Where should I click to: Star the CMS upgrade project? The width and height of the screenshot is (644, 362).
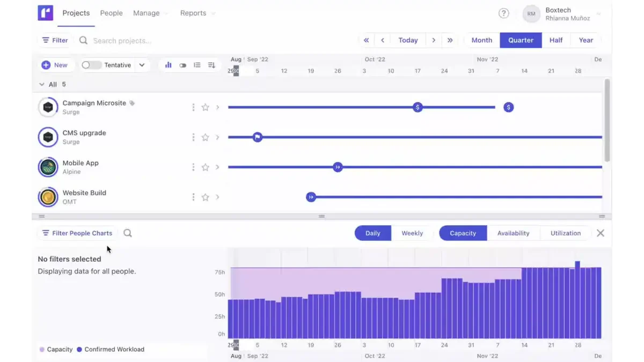coord(205,137)
